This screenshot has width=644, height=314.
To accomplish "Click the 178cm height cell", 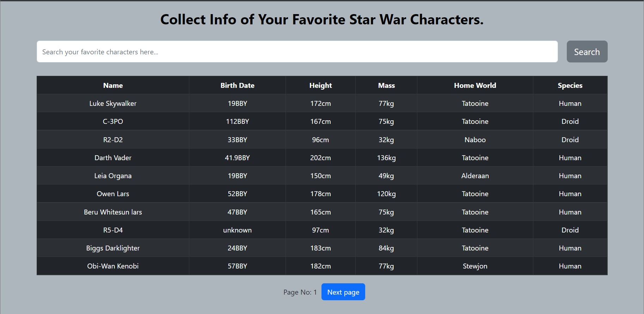I will point(320,194).
